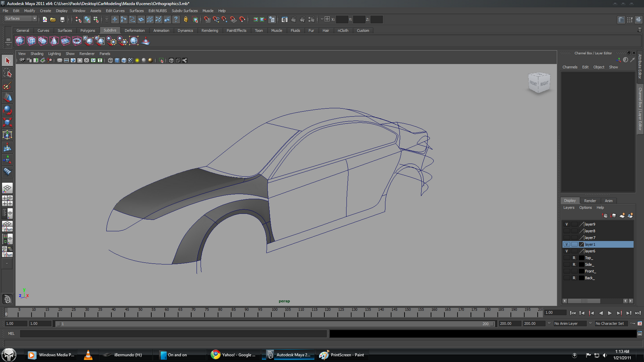Open the Subdiv Surfaces menu
The height and width of the screenshot is (362, 644).
coord(184,10)
